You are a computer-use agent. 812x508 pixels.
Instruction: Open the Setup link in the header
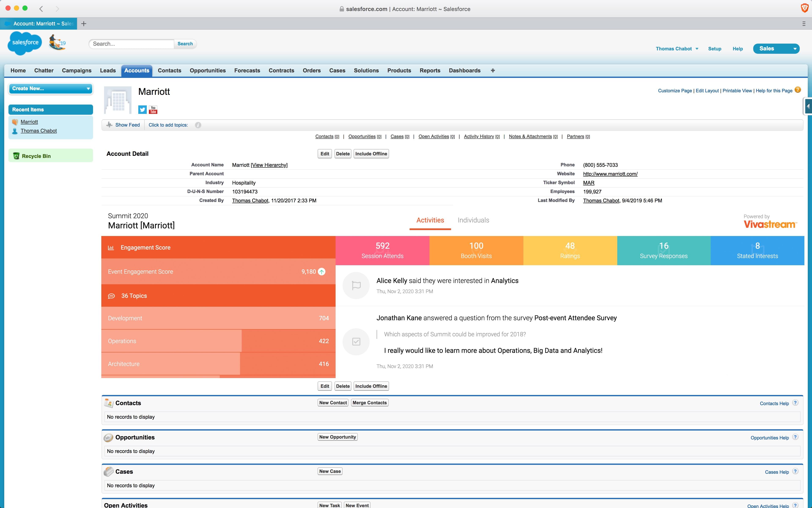pyautogui.click(x=714, y=49)
